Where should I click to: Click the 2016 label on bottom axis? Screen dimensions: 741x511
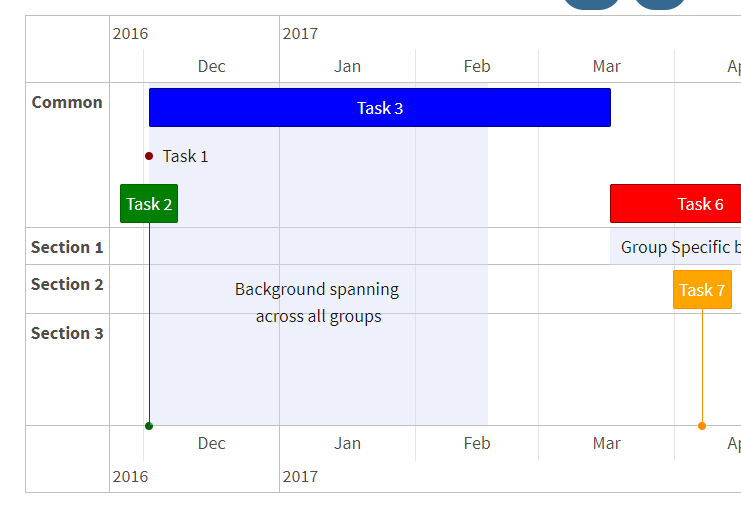(x=130, y=476)
